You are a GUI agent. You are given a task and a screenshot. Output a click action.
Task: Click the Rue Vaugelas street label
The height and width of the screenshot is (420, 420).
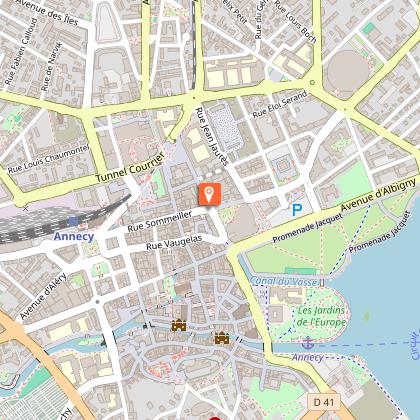click(174, 242)
